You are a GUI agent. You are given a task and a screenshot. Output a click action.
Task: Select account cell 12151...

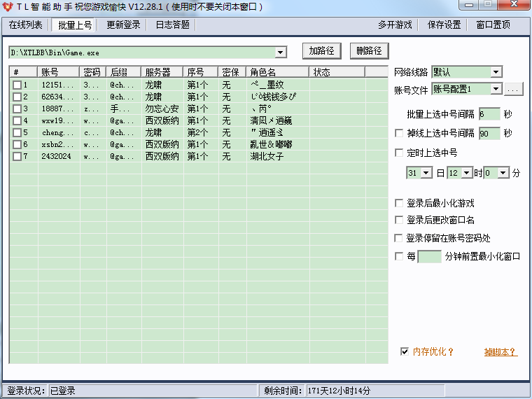click(57, 85)
